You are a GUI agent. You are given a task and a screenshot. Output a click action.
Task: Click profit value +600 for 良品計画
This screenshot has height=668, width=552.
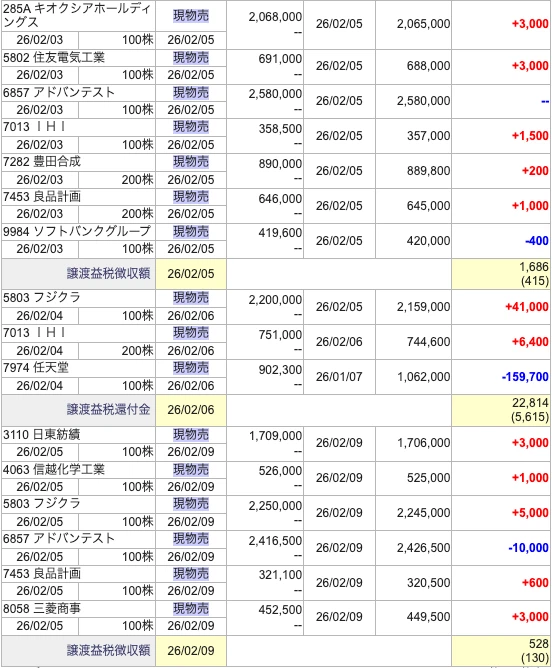(535, 582)
